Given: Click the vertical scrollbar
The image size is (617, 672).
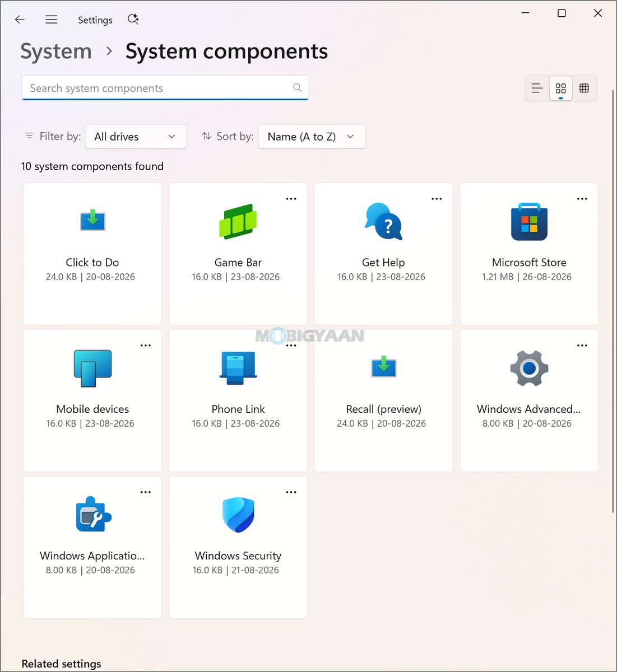Looking at the screenshot, I should 613,301.
